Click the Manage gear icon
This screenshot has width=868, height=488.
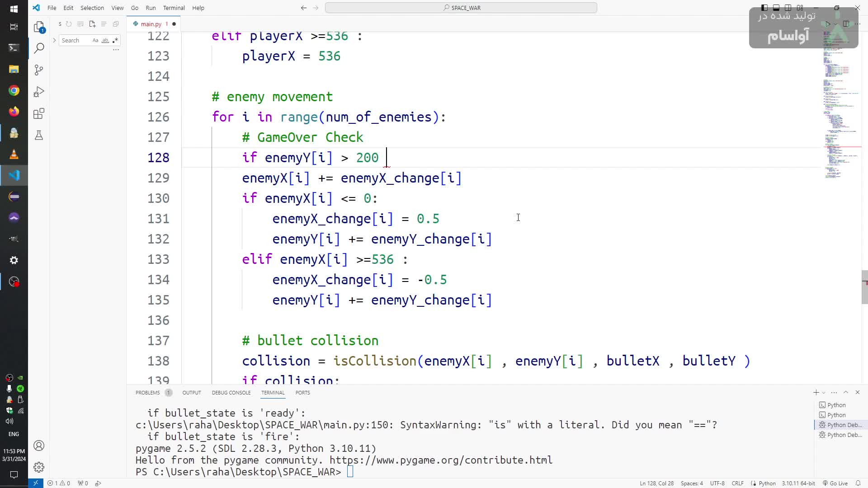(39, 467)
